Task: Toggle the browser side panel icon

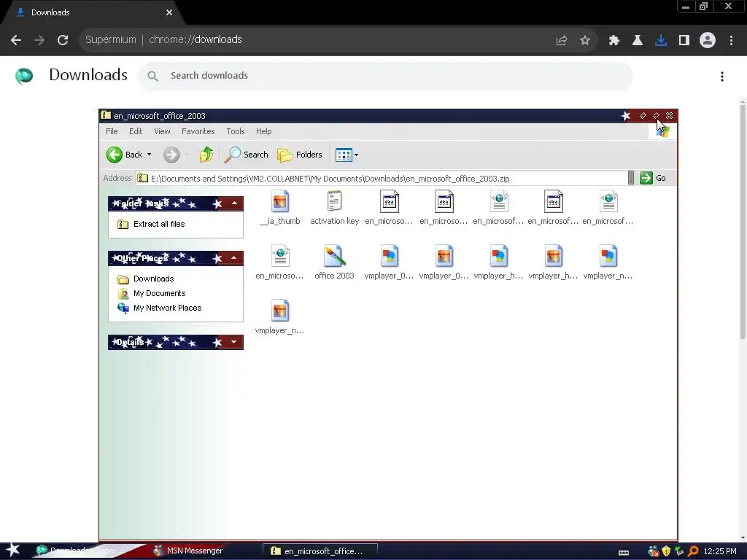Action: point(684,41)
